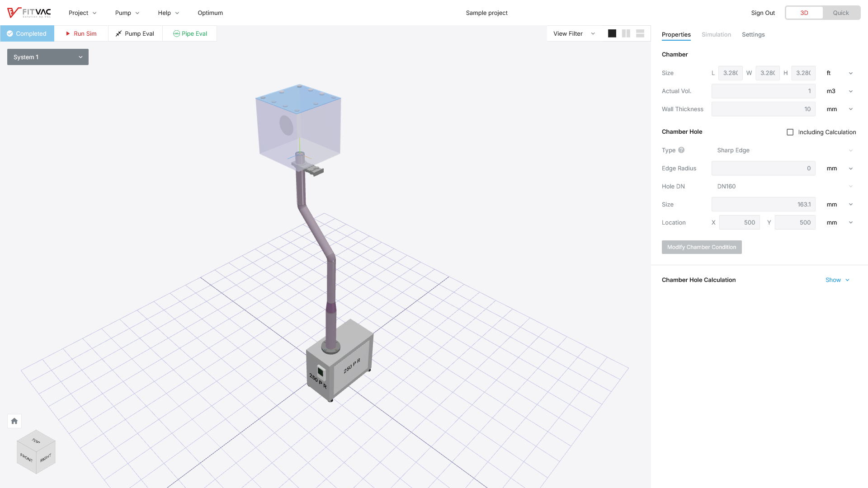Open the View Filter dropdown
The height and width of the screenshot is (488, 868).
tap(574, 33)
